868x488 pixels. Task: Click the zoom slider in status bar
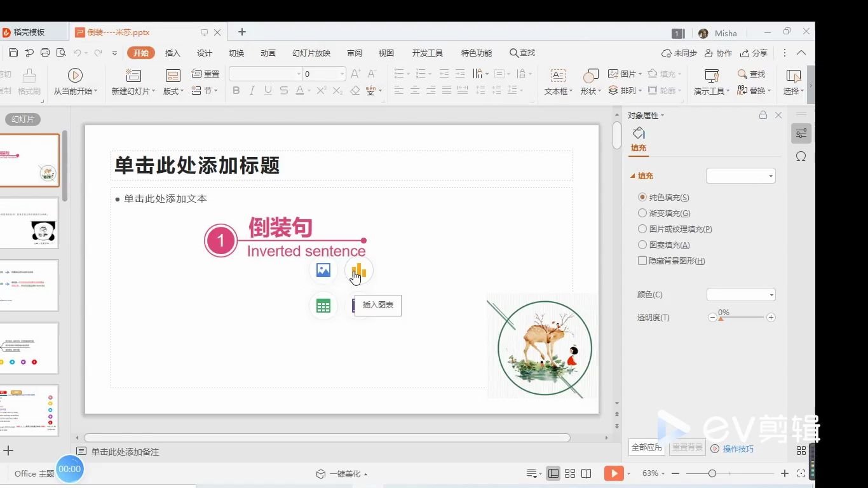click(x=730, y=473)
